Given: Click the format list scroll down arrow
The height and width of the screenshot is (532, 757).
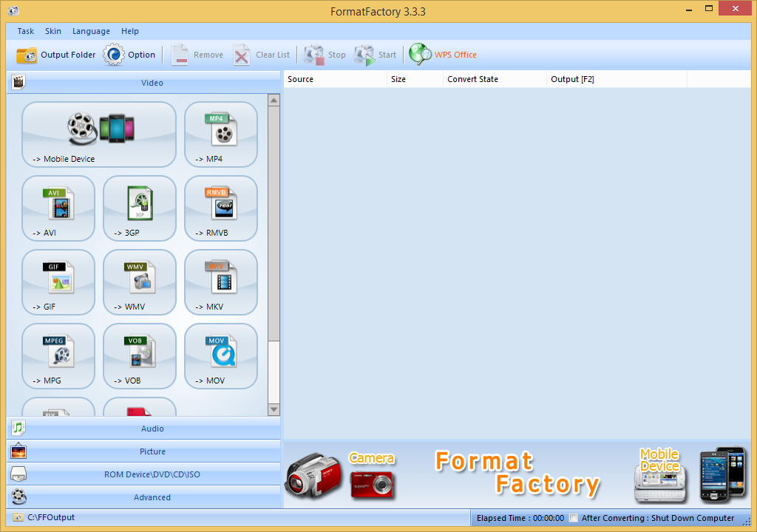Looking at the screenshot, I should [274, 409].
